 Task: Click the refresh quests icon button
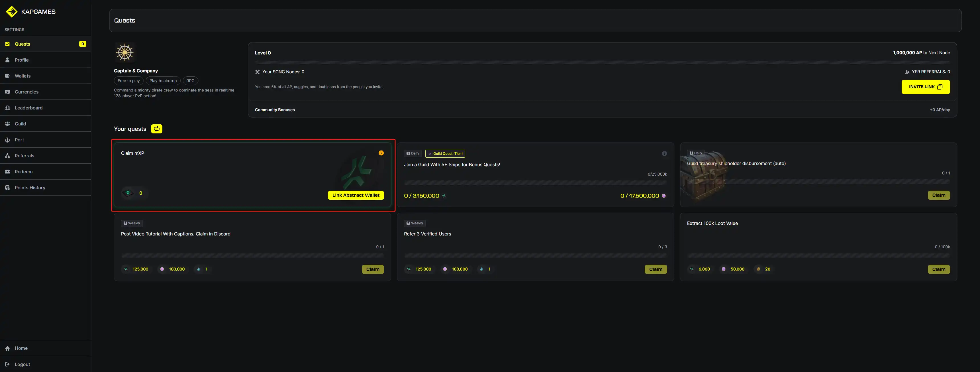156,129
